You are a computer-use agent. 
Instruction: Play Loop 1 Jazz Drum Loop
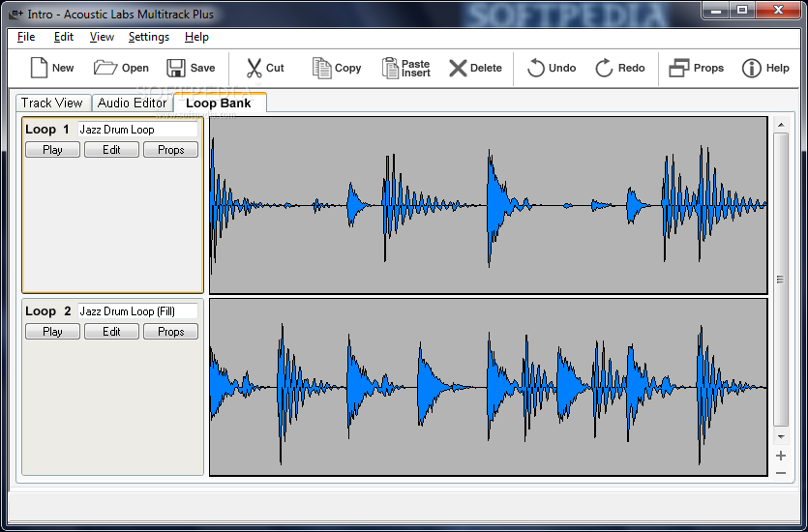pos(52,150)
